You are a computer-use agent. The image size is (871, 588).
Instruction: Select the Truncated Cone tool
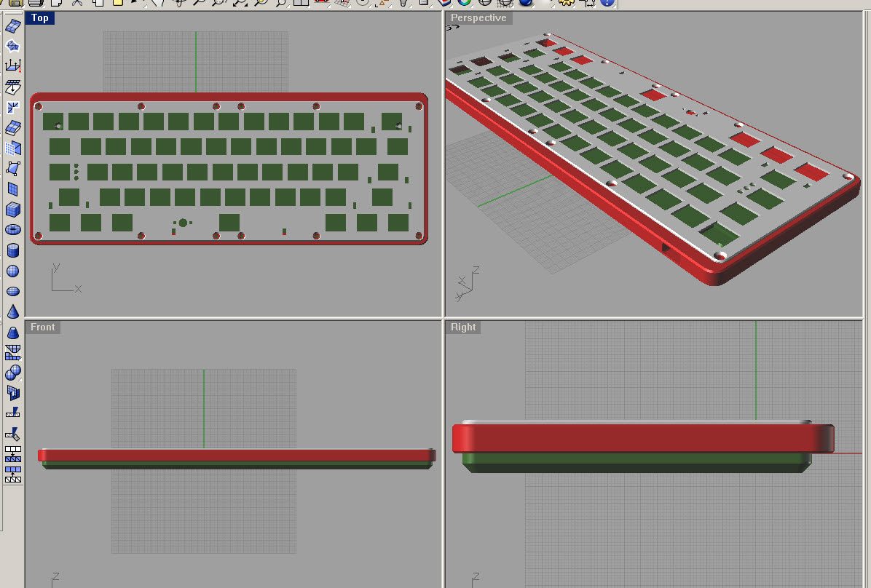13,332
